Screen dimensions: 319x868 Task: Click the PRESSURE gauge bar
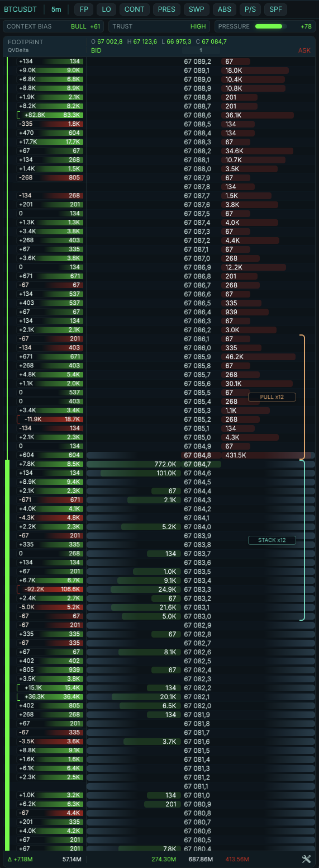click(271, 26)
